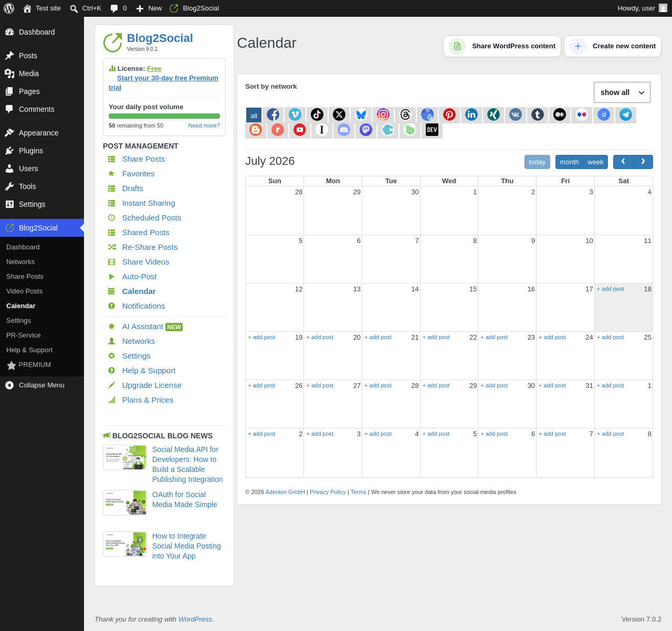The image size is (672, 631).
Task: Go to the next month
Action: (643, 162)
